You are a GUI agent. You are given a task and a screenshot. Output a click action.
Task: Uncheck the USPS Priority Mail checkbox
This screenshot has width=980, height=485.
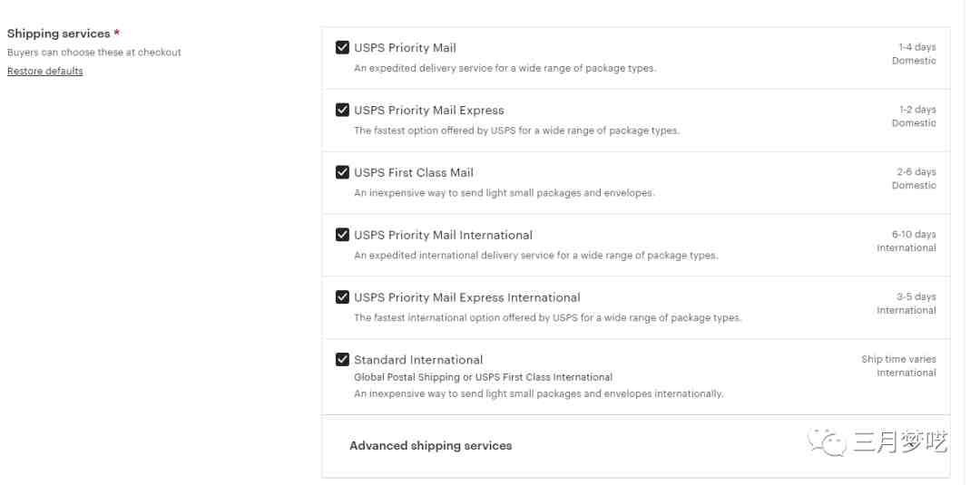point(342,48)
